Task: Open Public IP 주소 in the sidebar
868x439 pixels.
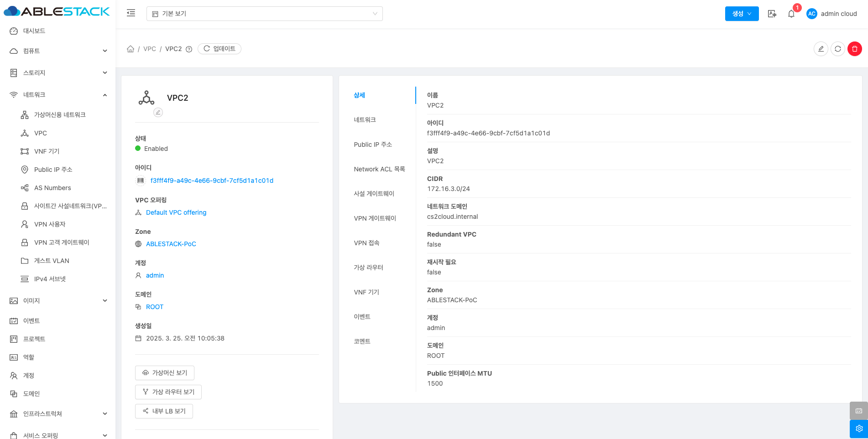Action: point(53,170)
